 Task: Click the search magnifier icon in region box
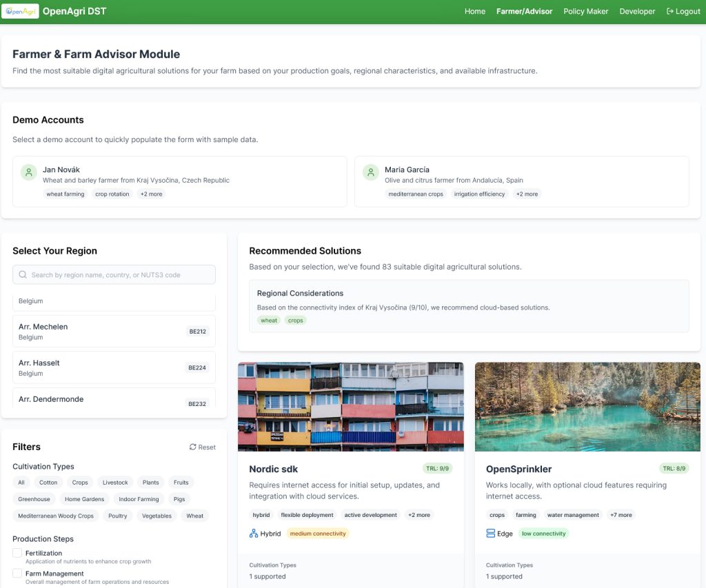click(x=23, y=275)
